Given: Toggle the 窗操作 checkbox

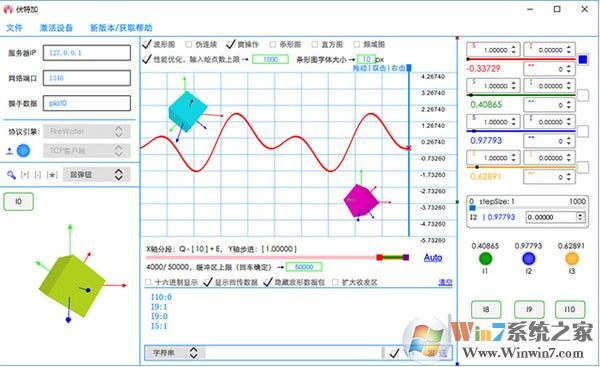Looking at the screenshot, I should [x=231, y=44].
